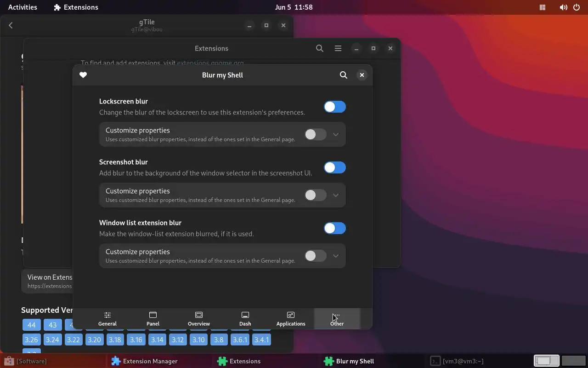588x368 pixels.
Task: Select the second workspace thumbnail
Action: coord(573,361)
